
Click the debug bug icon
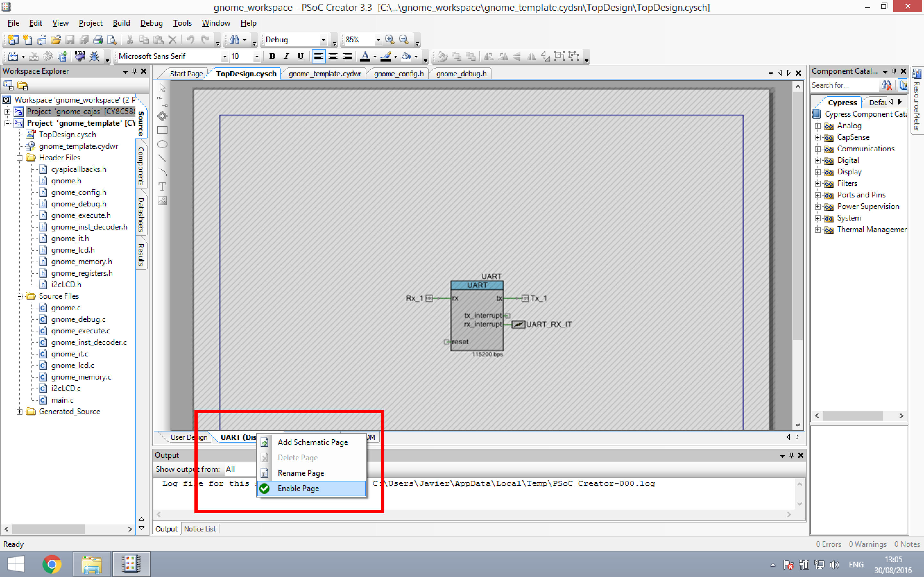pyautogui.click(x=94, y=56)
